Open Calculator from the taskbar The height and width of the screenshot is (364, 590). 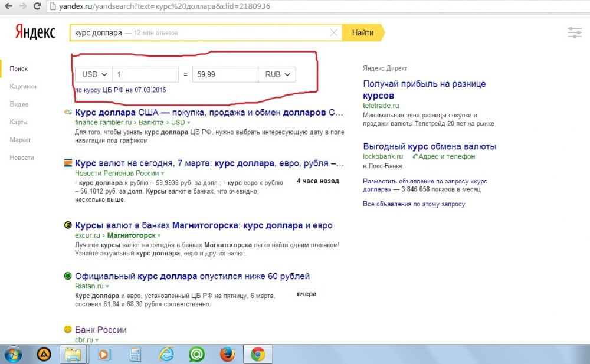[135, 354]
